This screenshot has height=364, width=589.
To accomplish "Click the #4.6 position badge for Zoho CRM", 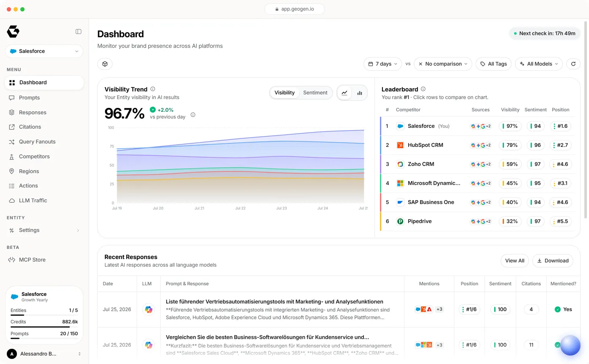I will click(561, 164).
